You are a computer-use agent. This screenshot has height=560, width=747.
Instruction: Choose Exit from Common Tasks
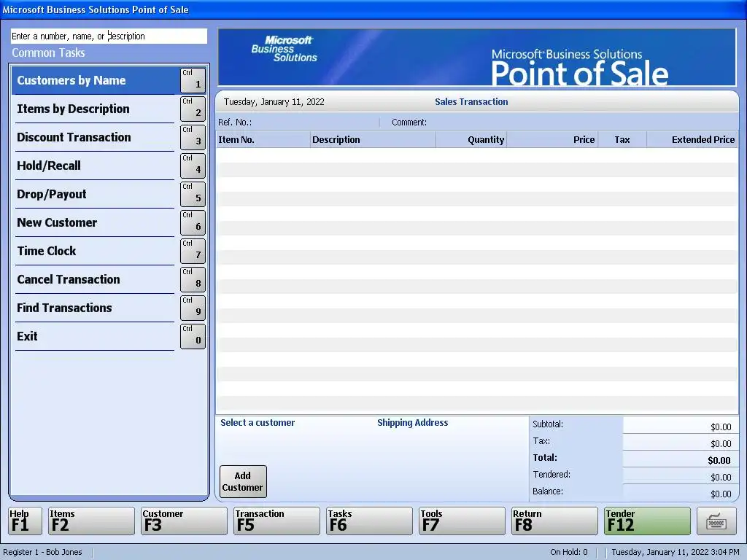[95, 336]
